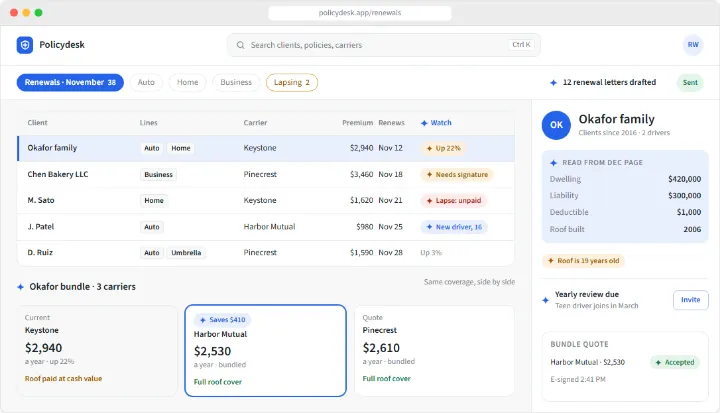Click the OK avatar for Okafor family
720x413 pixels.
coord(556,125)
